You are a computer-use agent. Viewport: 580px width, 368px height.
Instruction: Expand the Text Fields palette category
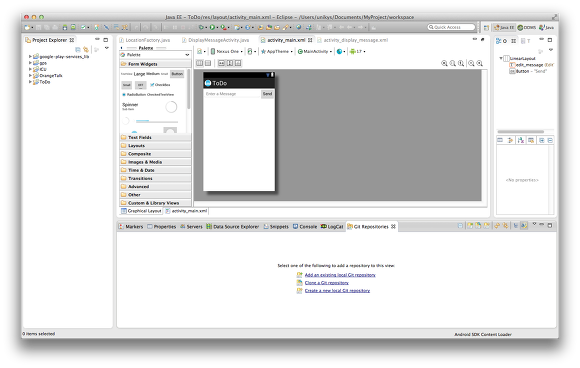(x=155, y=137)
